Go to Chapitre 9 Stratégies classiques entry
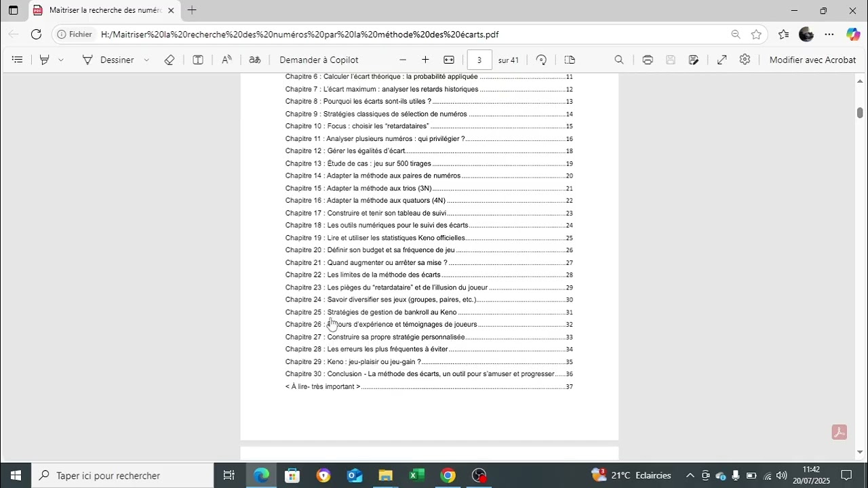 pos(429,114)
